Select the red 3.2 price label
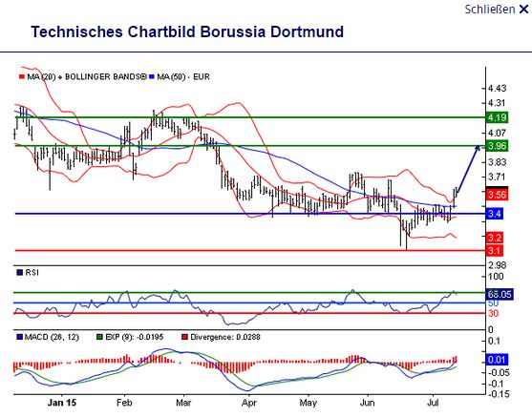The width and height of the screenshot is (532, 417). [x=495, y=238]
